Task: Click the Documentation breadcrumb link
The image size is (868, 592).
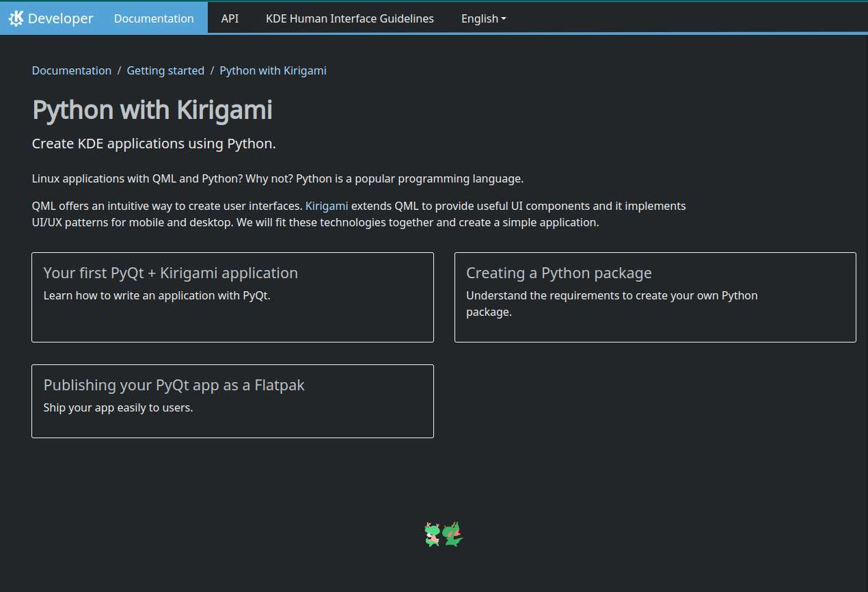Action: click(72, 70)
